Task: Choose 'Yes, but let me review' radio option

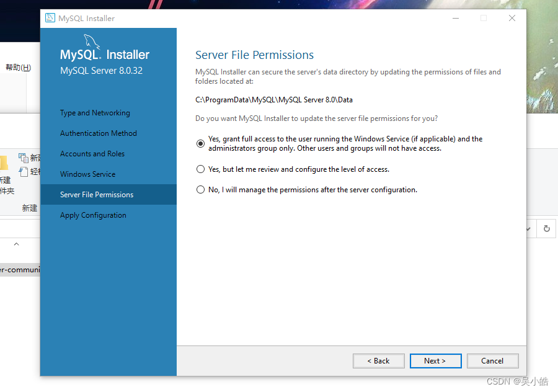Action: pos(200,169)
